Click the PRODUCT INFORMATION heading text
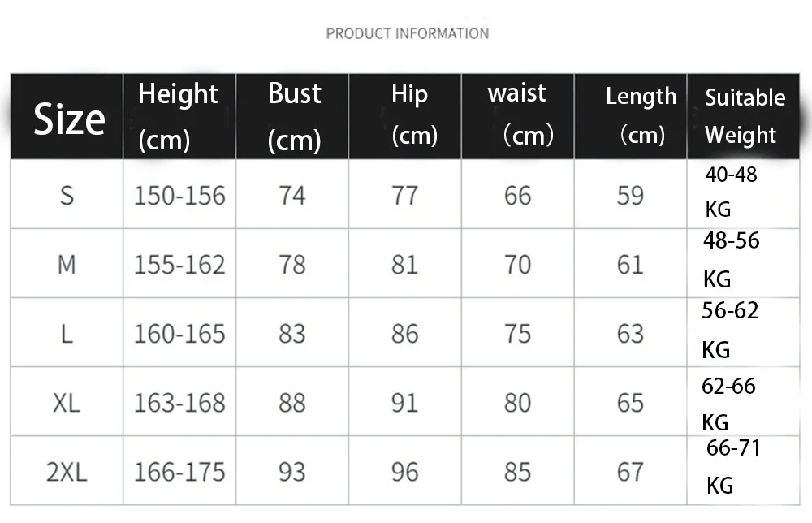The width and height of the screenshot is (812, 523). click(407, 33)
